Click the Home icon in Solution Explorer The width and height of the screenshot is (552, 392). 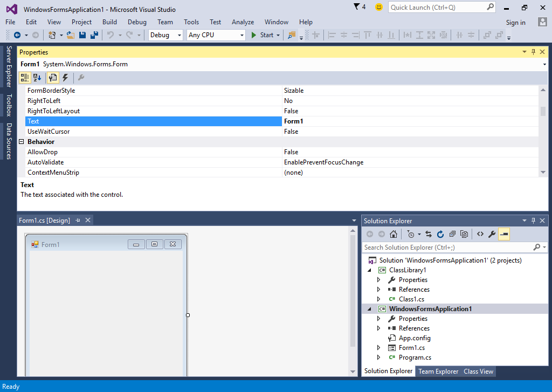tap(394, 234)
